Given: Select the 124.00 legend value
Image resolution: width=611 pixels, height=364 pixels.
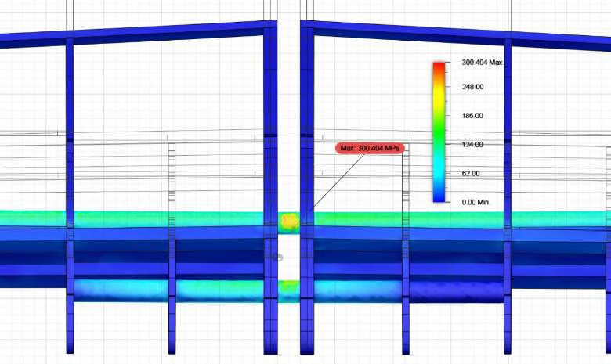Looking at the screenshot, I should pyautogui.click(x=472, y=145).
